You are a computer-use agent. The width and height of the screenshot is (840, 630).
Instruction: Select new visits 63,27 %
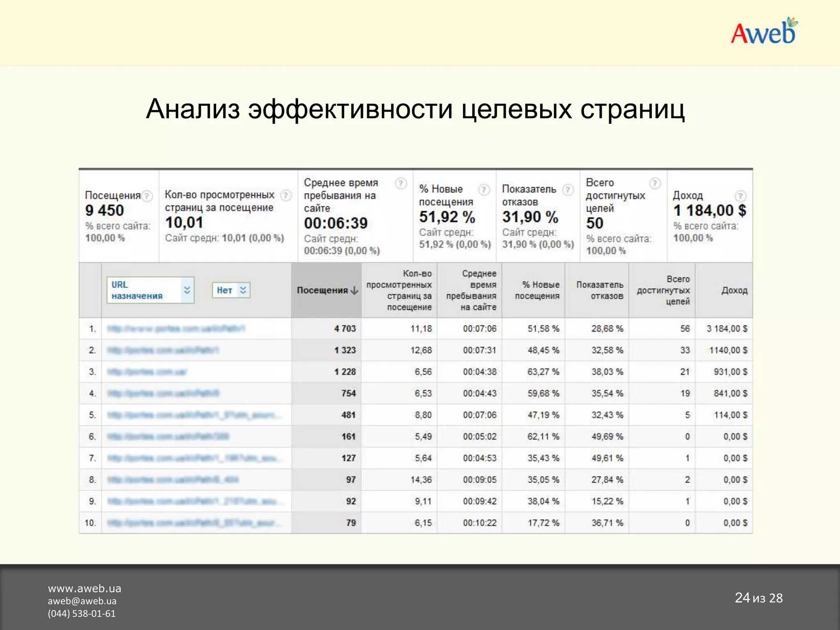pos(543,372)
